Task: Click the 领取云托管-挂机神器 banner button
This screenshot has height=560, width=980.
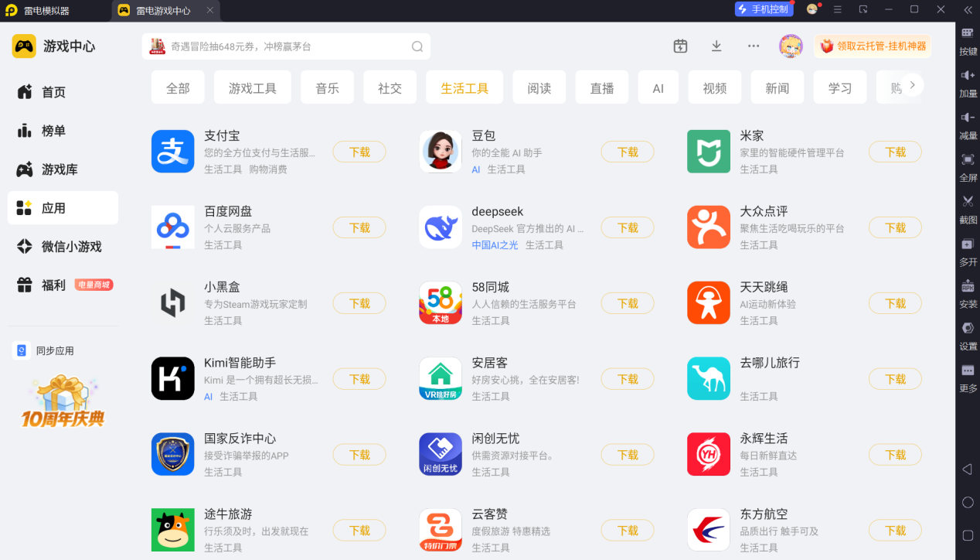Action: pyautogui.click(x=873, y=46)
